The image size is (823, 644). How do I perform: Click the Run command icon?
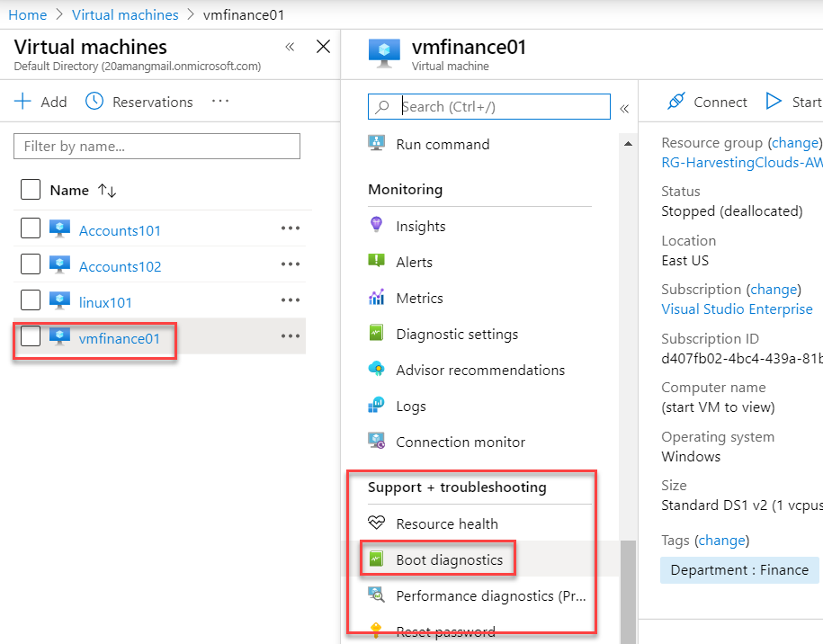(376, 143)
